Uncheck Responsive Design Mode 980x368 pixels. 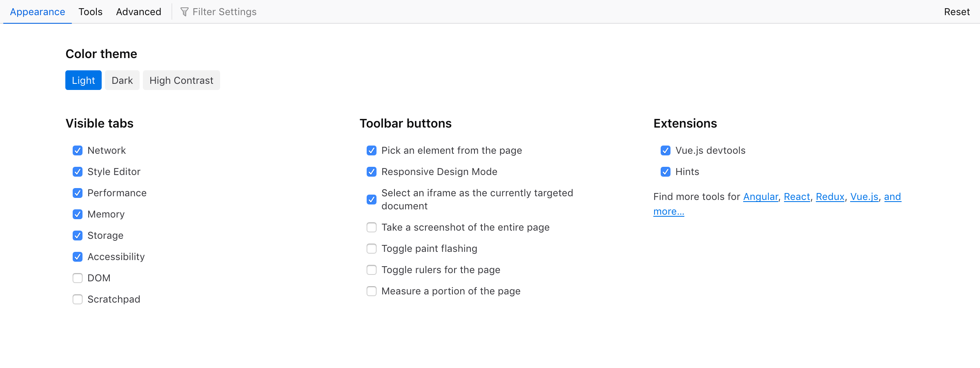(x=371, y=172)
